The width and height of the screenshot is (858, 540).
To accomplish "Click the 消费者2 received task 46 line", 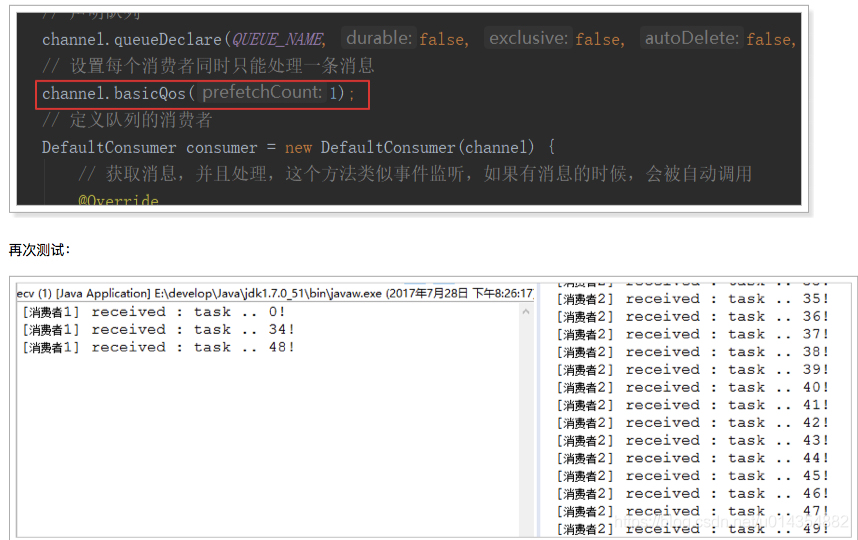I will pyautogui.click(x=693, y=493).
